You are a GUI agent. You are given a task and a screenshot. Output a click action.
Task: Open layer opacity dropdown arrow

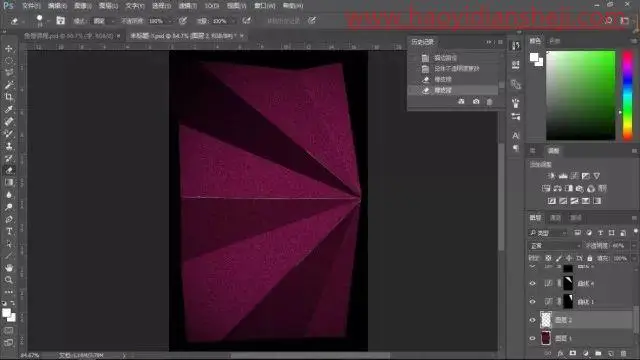click(633, 246)
